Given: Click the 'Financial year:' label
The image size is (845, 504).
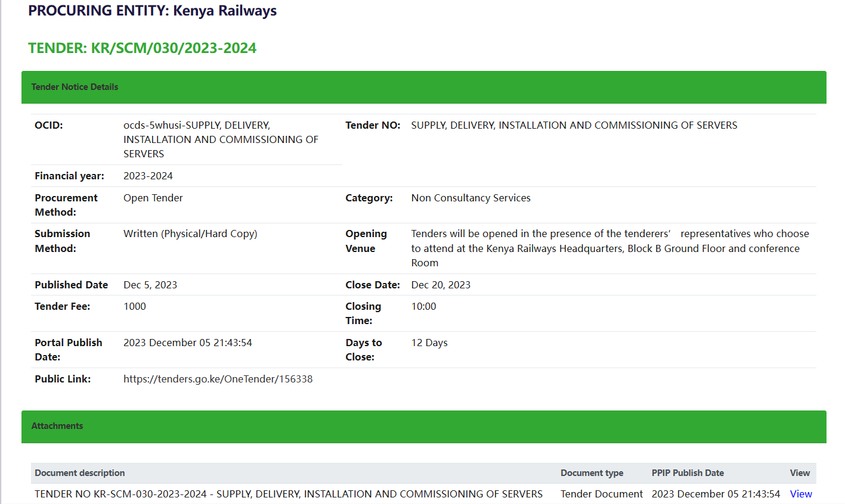Looking at the screenshot, I should coord(69,176).
